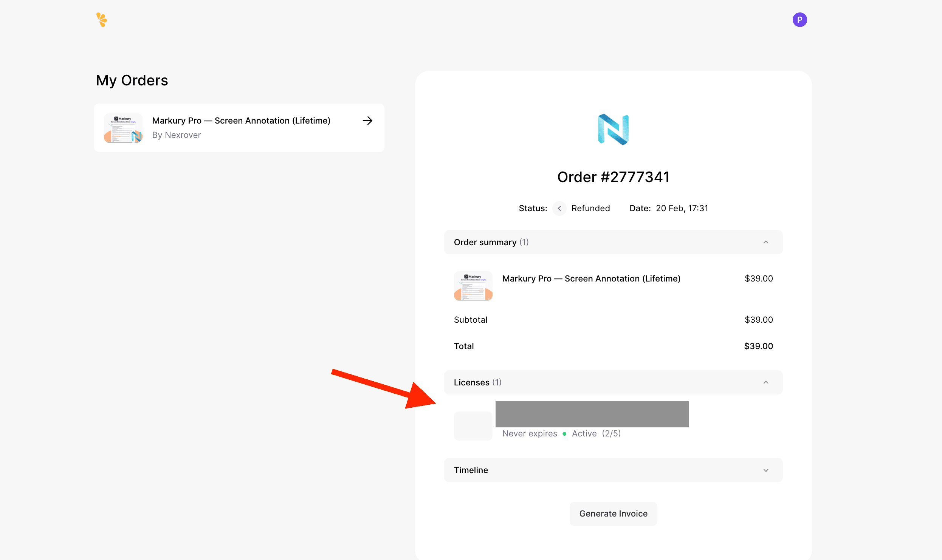The image size is (942, 560).
Task: Click the Generate Invoice button
Action: click(x=613, y=514)
